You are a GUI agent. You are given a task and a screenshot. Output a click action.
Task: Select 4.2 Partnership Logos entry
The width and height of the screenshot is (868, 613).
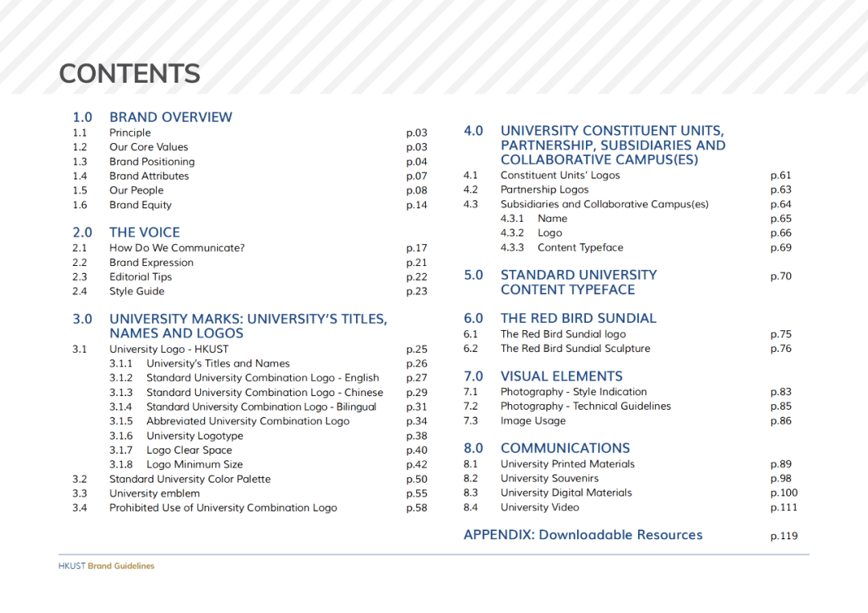coord(545,190)
